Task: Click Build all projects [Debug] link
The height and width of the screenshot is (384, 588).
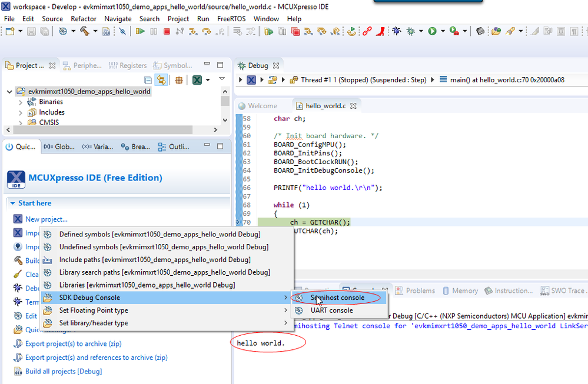Action: click(x=64, y=372)
